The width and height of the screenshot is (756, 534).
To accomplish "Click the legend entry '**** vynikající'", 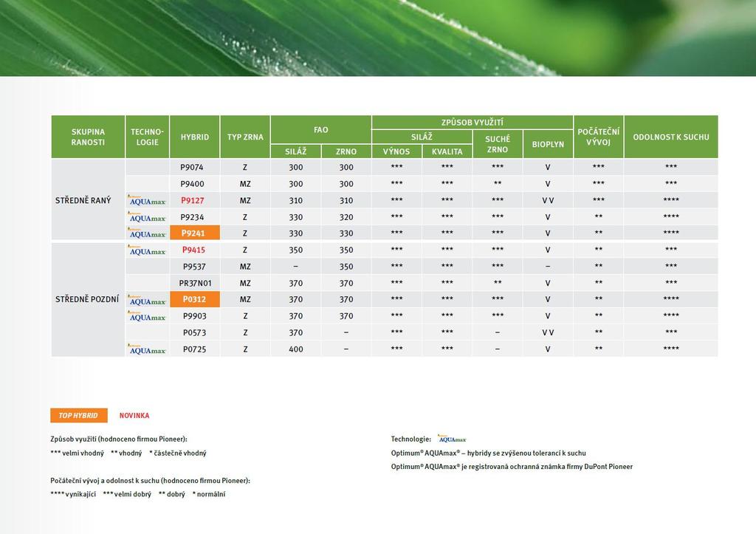I will tap(73, 494).
